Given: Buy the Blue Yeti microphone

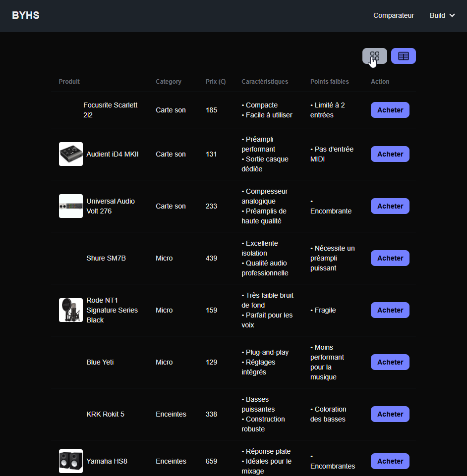Looking at the screenshot, I should pyautogui.click(x=390, y=362).
